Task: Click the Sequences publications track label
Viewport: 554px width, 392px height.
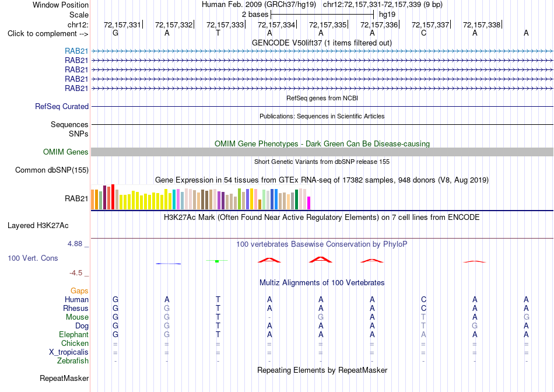Action: 69,124
